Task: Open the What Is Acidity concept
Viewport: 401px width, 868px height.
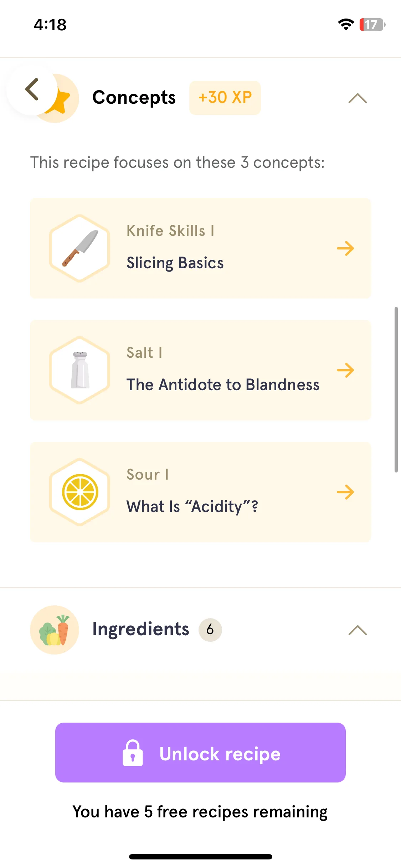Action: pyautogui.click(x=200, y=492)
